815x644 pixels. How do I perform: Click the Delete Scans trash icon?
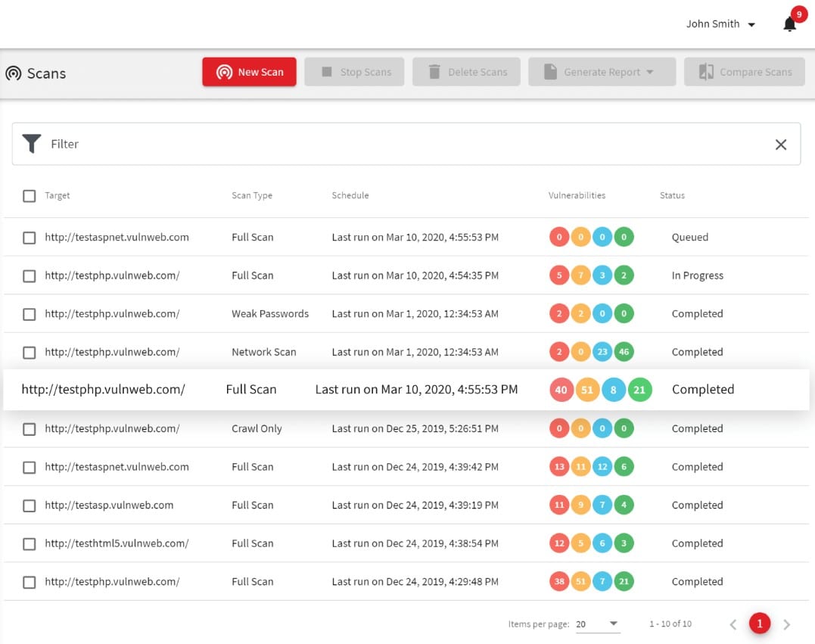pyautogui.click(x=434, y=72)
